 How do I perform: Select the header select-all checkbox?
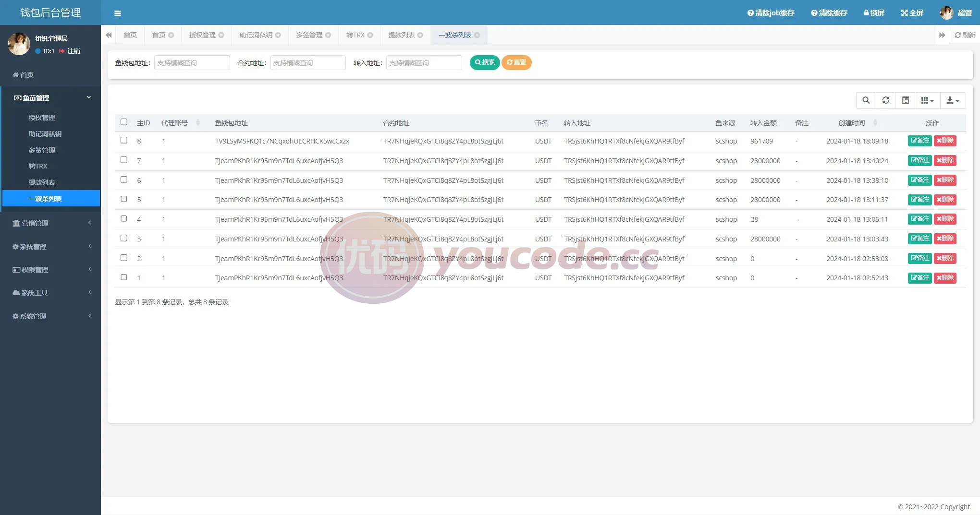click(124, 122)
